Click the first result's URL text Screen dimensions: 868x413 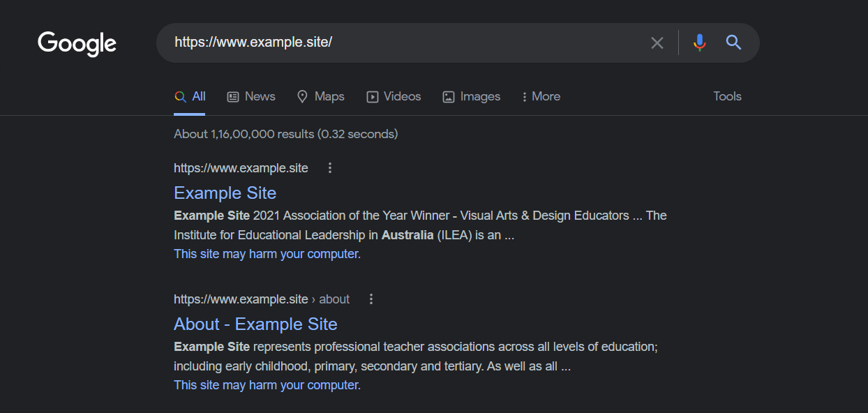click(x=241, y=167)
